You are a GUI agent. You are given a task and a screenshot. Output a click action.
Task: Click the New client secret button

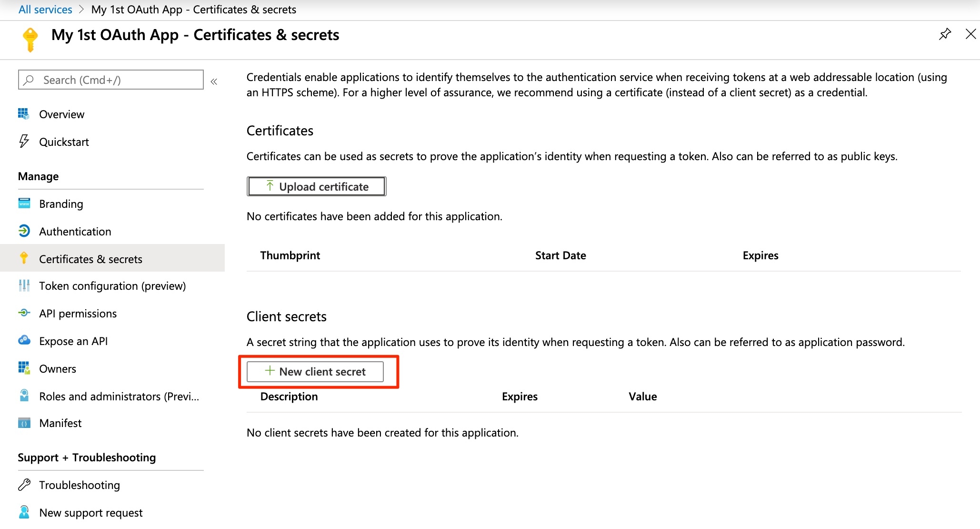(x=315, y=372)
